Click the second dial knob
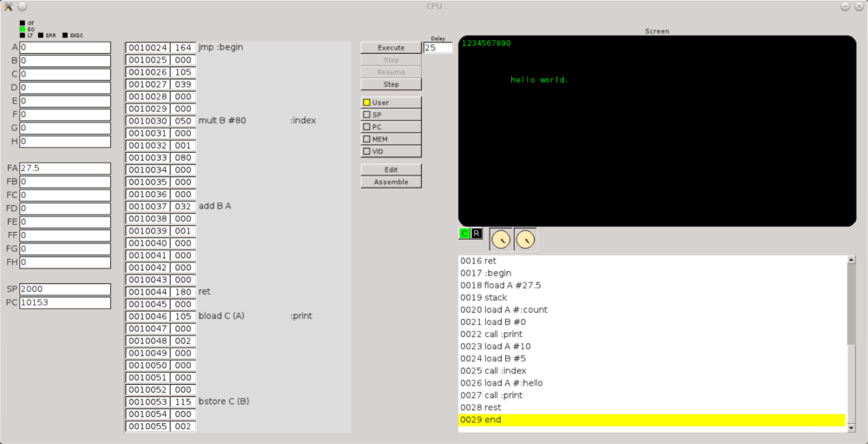 (x=525, y=240)
